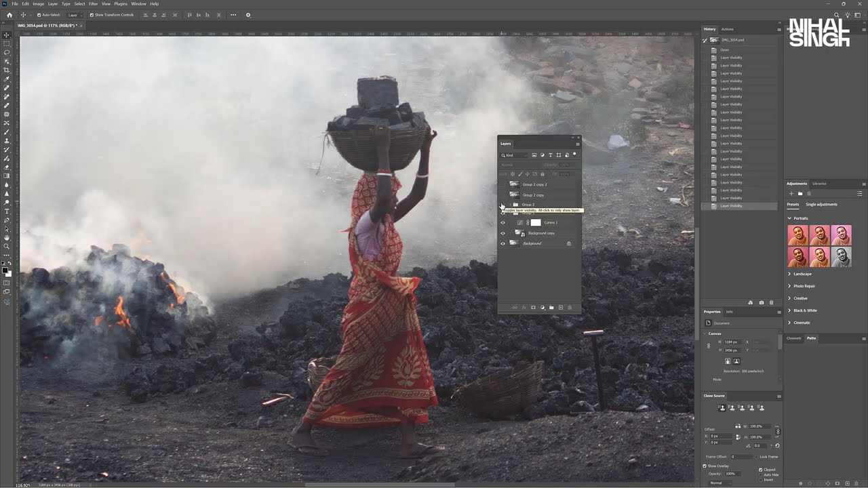Create new adjustment layer icon

[x=542, y=308]
